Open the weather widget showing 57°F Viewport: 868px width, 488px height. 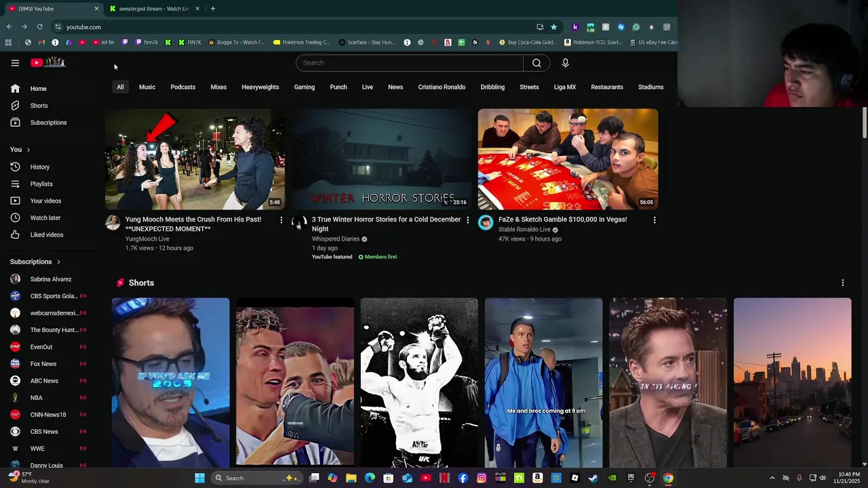click(28, 478)
